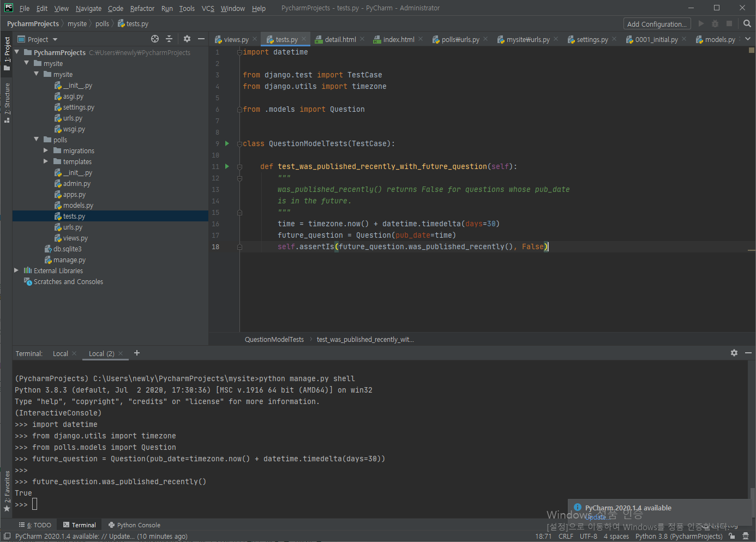Toggle the TODO tool window
Screen dimensions: 756x542
tap(35, 525)
